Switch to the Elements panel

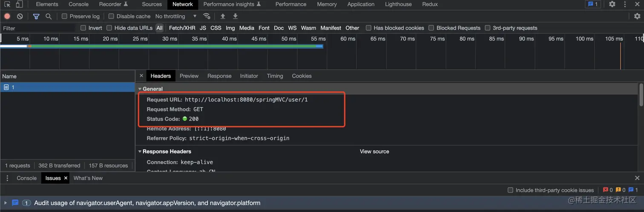(x=47, y=4)
